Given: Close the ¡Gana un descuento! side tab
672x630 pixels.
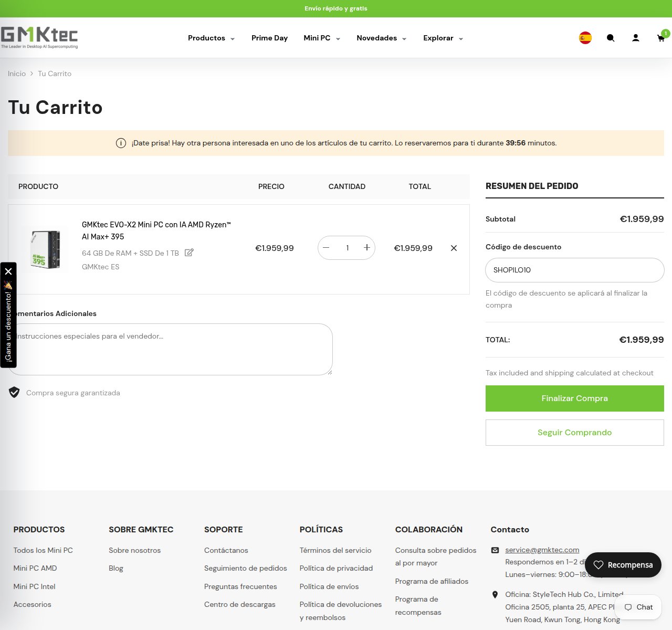Looking at the screenshot, I should pyautogui.click(x=8, y=271).
